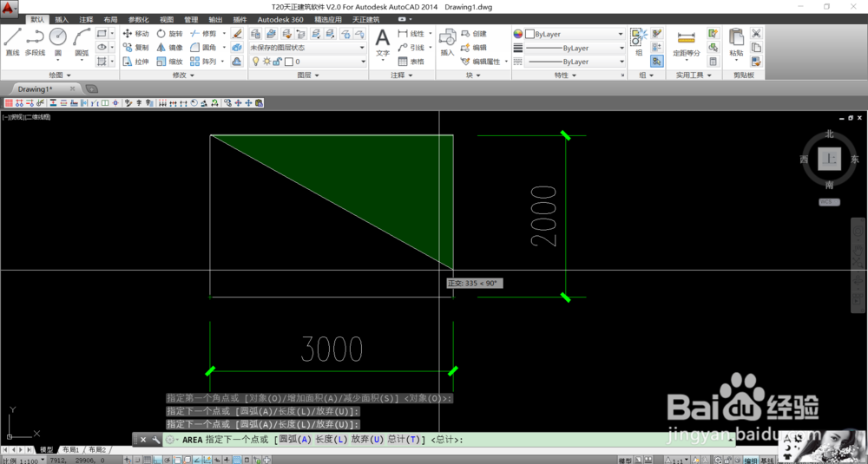Toggle the layer 0 lock icon

point(277,62)
